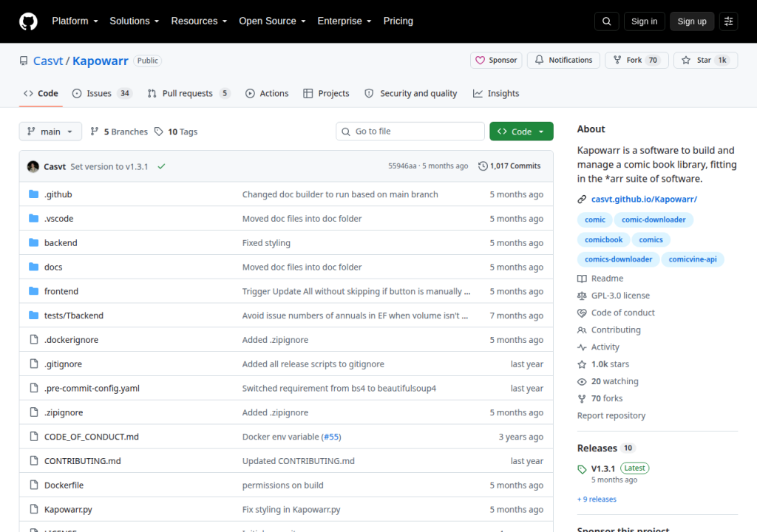Click the frontend folder icon
This screenshot has width=757, height=532.
point(33,290)
